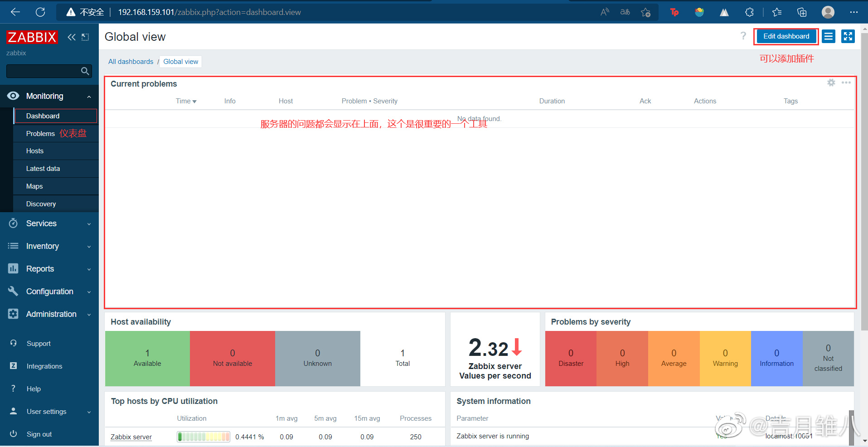868x447 pixels.
Task: Click the Not classified severity tile
Action: (828, 359)
